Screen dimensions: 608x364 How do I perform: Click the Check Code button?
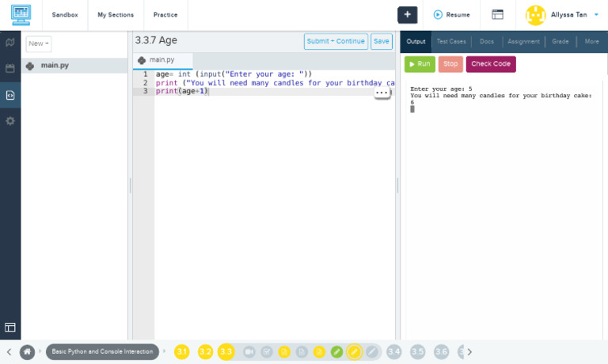point(491,64)
